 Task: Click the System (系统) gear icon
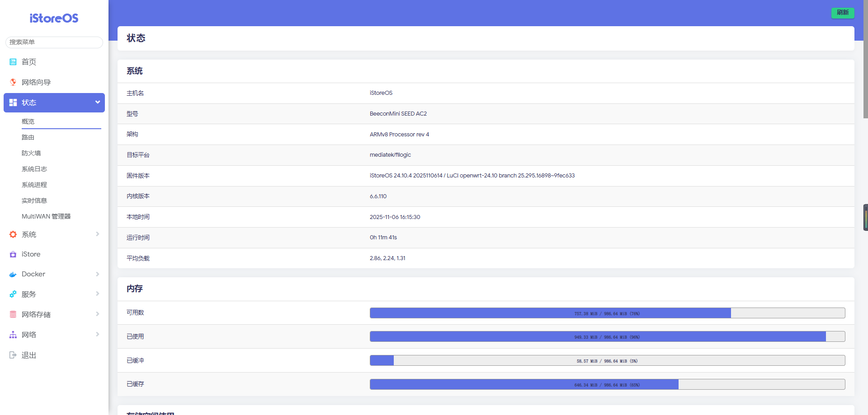(x=13, y=234)
